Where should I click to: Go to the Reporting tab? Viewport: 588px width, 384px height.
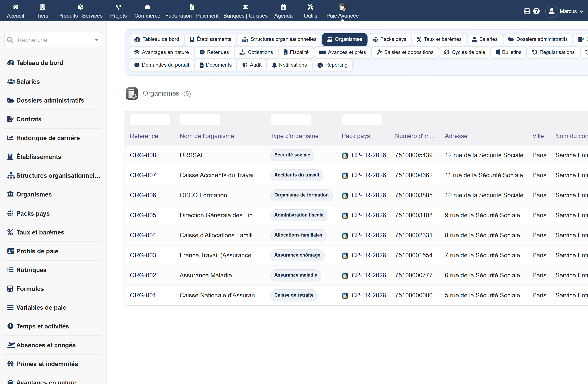coord(332,65)
